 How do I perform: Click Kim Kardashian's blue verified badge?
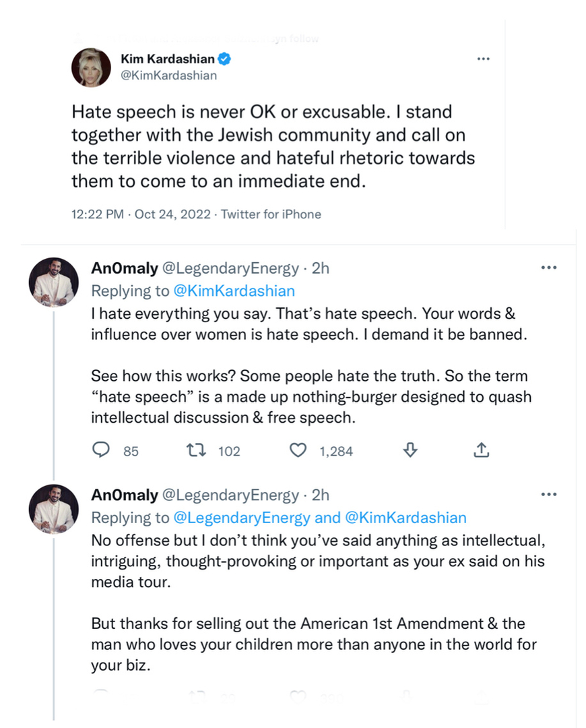(226, 59)
